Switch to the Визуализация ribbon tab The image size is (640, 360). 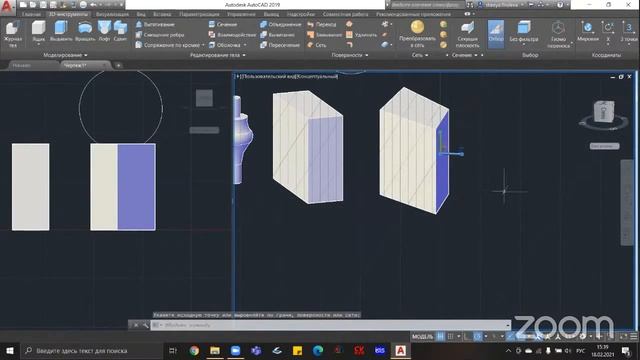pyautogui.click(x=112, y=14)
